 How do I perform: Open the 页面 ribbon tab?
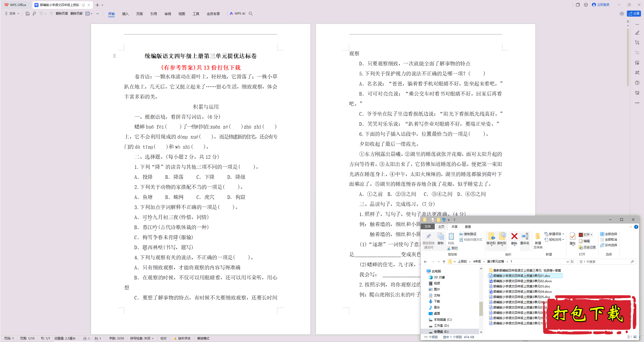point(139,14)
